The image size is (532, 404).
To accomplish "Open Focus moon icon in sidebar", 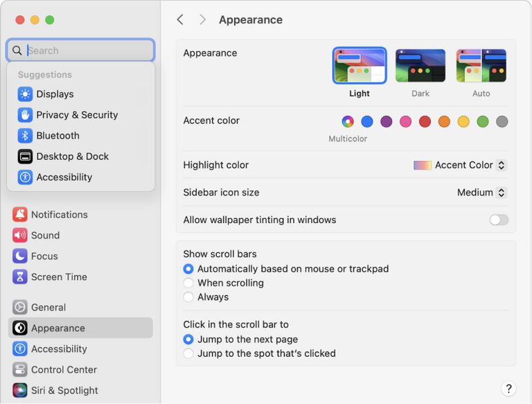I will [x=20, y=256].
